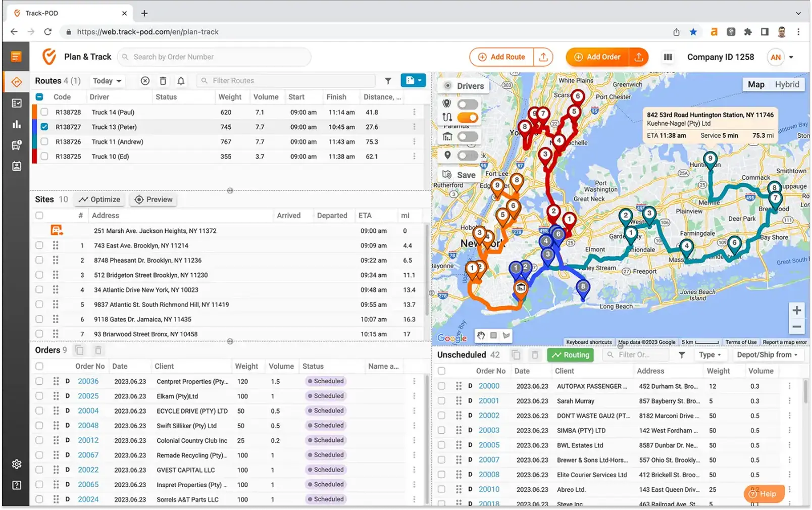Click the vehicle alerts sidebar icon
This screenshot has height=510, width=812.
17,145
